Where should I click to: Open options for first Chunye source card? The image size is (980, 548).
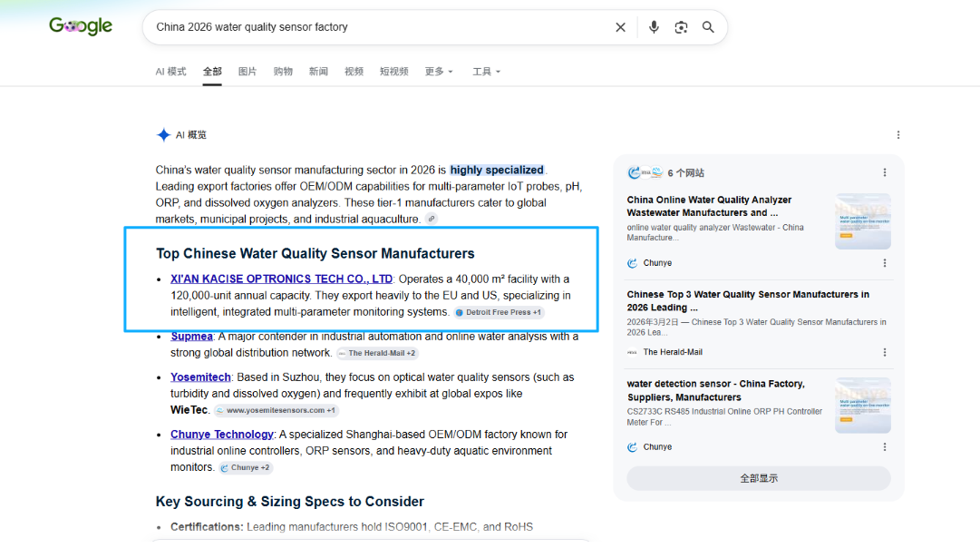(885, 263)
